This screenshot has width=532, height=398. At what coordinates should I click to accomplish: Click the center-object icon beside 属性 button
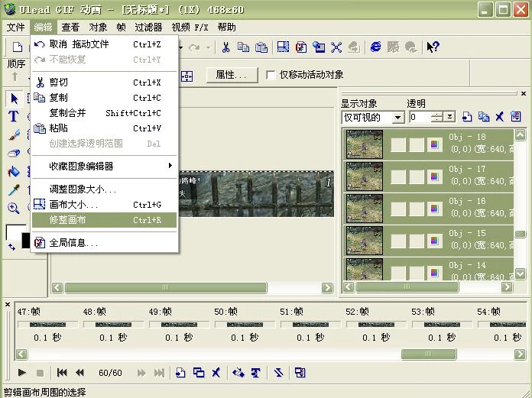pyautogui.click(x=187, y=76)
